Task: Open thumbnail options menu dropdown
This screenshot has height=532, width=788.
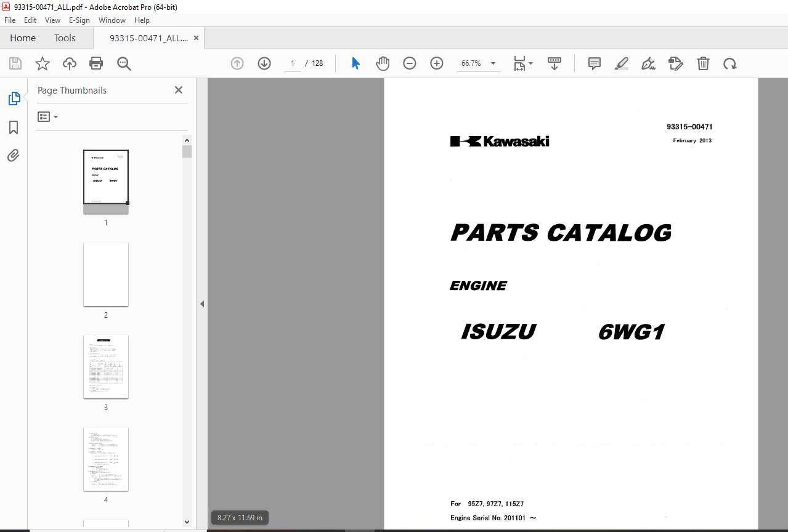Action: point(47,116)
